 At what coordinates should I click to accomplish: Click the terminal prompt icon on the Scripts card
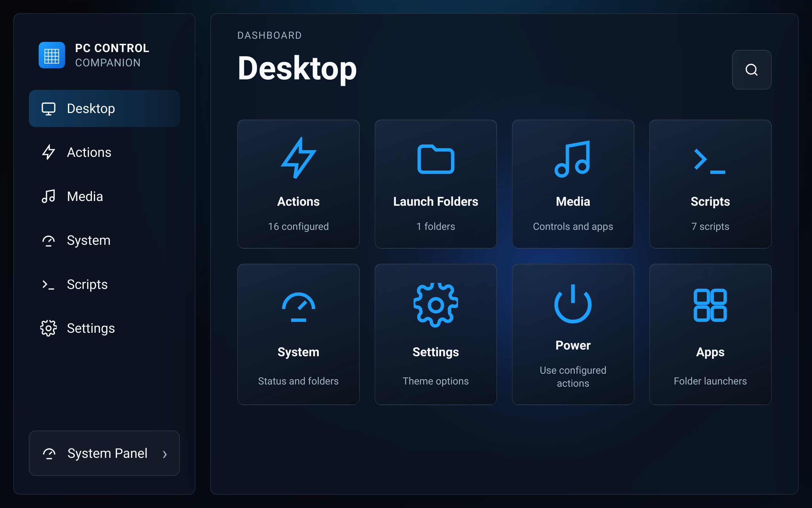click(710, 161)
